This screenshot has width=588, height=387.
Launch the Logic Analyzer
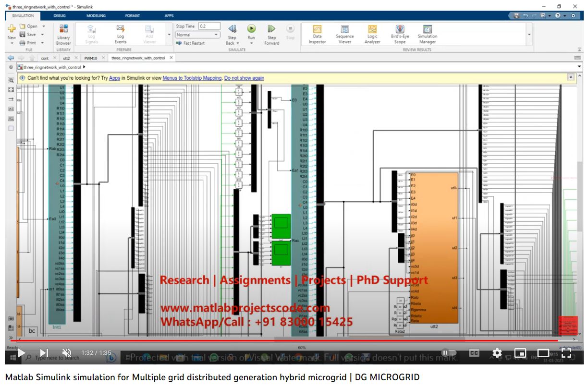point(372,33)
